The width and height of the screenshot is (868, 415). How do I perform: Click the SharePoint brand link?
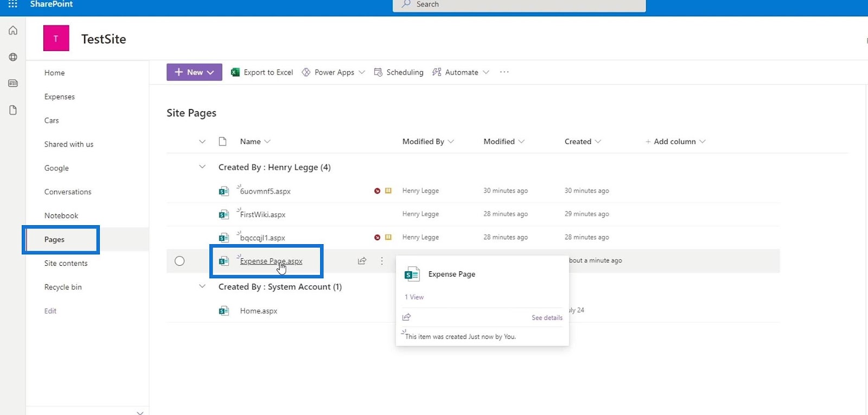click(52, 4)
